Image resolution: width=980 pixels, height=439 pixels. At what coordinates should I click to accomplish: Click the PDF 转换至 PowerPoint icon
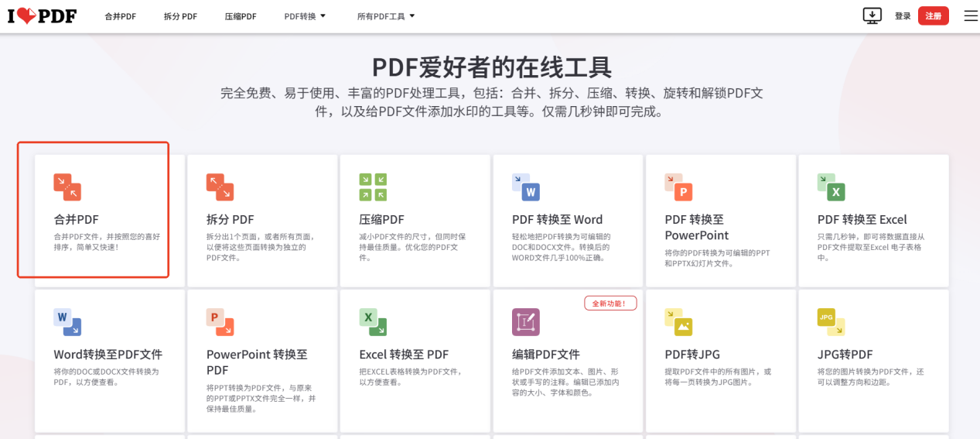pos(678,187)
